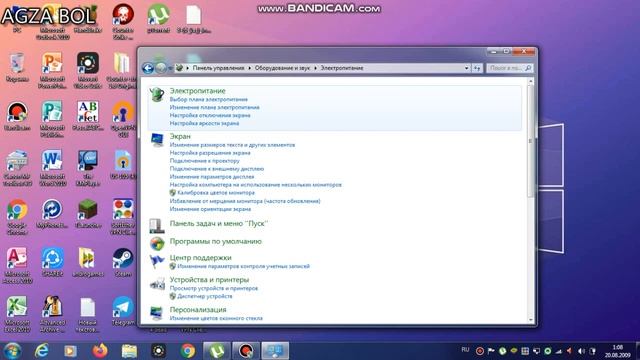This screenshot has width=640, height=360.
Task: Show the clock and date panel
Action: [x=618, y=351]
